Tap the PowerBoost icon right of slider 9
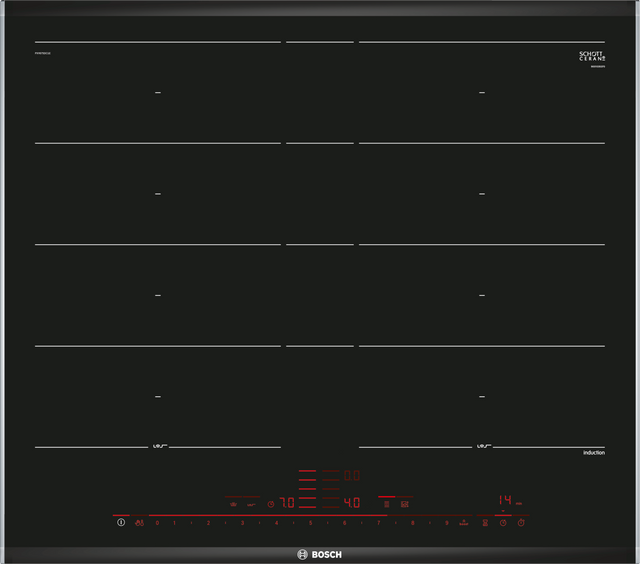 pos(464,523)
